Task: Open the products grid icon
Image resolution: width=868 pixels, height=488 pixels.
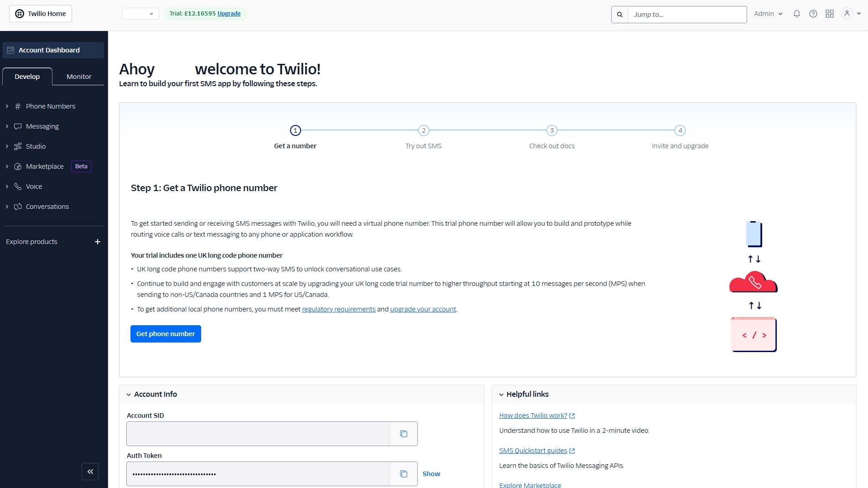Action: (x=829, y=14)
